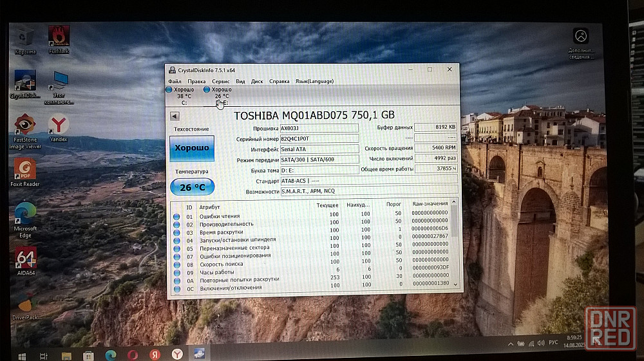Open the CrystalDiskInfo desktop shortcut
The image size is (644, 361).
pos(25,84)
